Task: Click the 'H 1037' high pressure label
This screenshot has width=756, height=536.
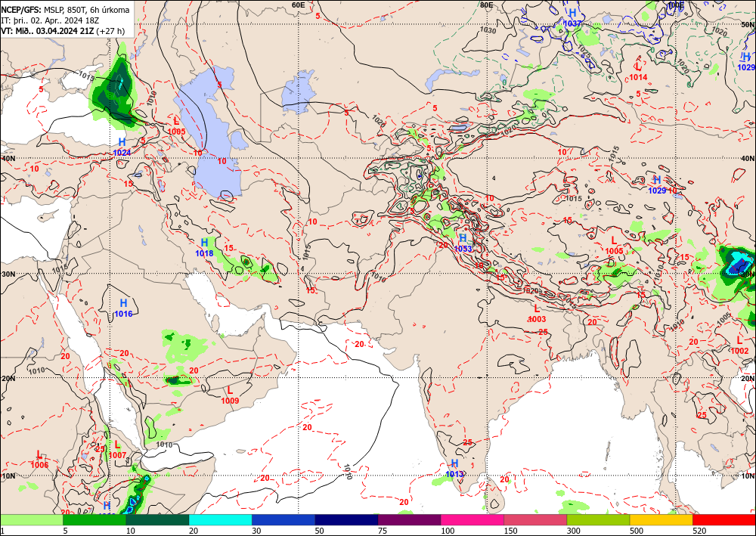Action: point(572,18)
